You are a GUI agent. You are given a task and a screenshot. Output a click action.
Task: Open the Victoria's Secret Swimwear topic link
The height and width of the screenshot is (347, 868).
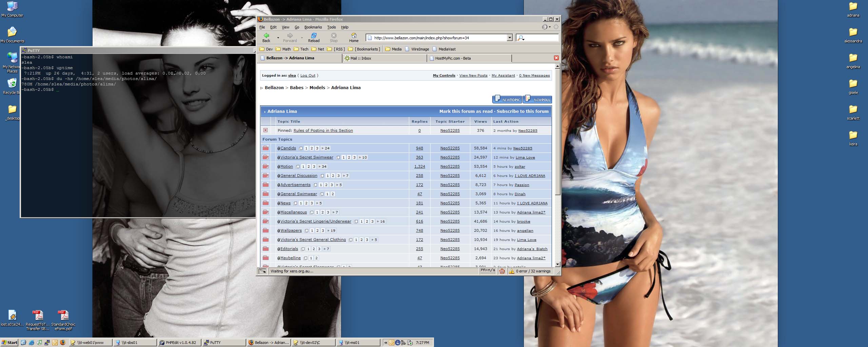307,157
